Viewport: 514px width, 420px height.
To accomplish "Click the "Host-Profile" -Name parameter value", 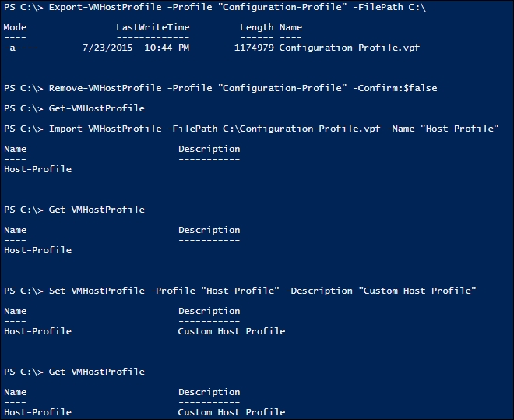I will click(459, 129).
